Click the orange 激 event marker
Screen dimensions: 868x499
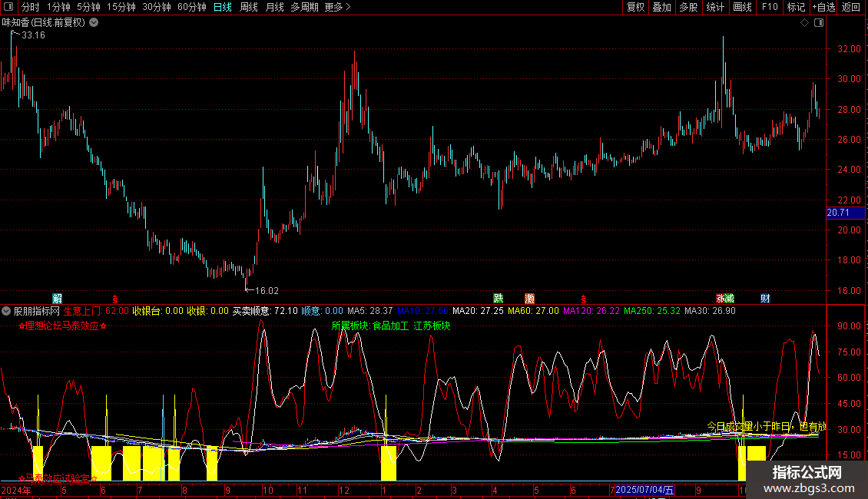pyautogui.click(x=530, y=299)
